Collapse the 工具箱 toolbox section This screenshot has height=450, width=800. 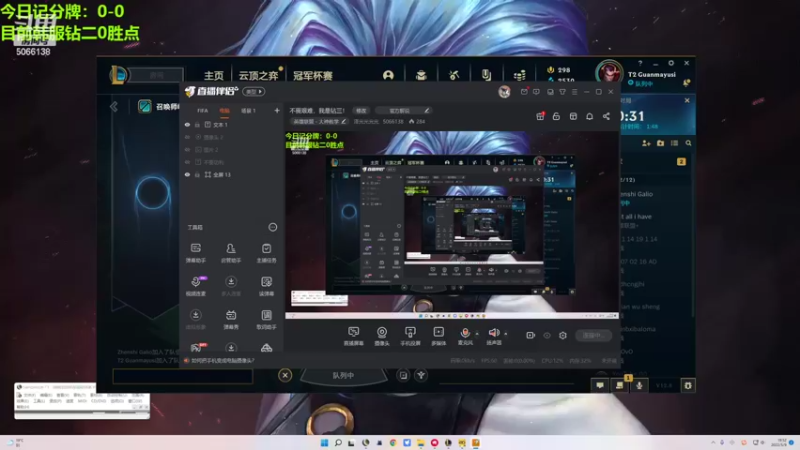pos(273,227)
